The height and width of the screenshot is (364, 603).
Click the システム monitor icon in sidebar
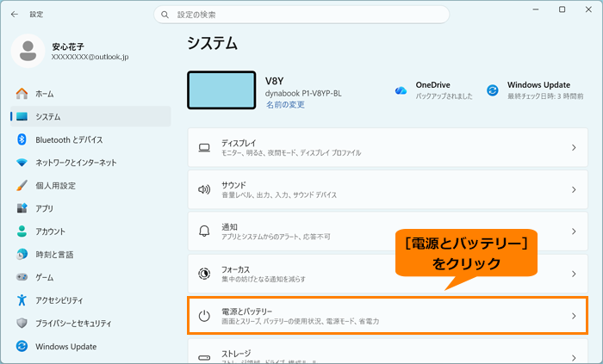(x=22, y=117)
